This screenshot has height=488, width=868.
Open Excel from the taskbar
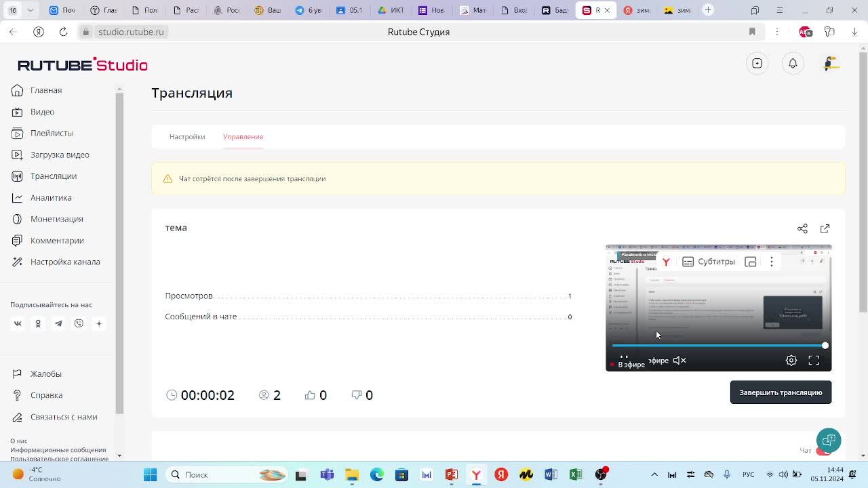[576, 474]
